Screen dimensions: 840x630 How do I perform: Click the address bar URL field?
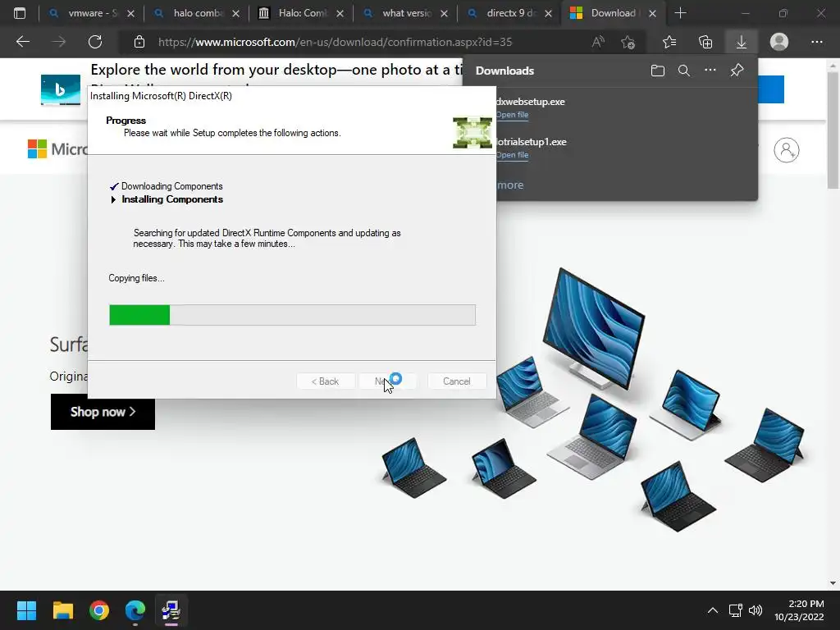[x=335, y=42]
